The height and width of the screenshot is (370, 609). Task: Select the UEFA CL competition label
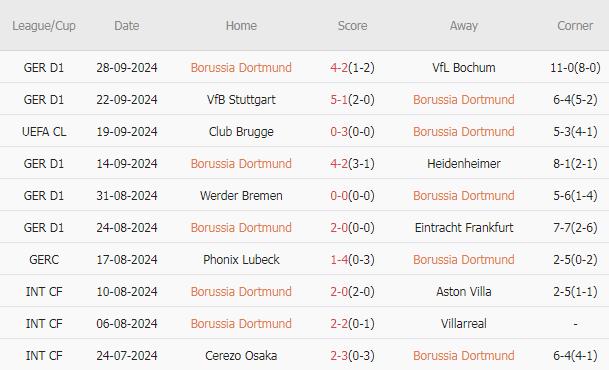point(44,132)
